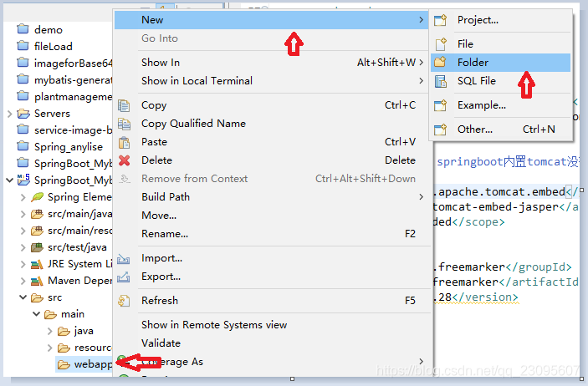This screenshot has width=588, height=386.
Task: Expand the src/test/java node
Action: [x=23, y=247]
